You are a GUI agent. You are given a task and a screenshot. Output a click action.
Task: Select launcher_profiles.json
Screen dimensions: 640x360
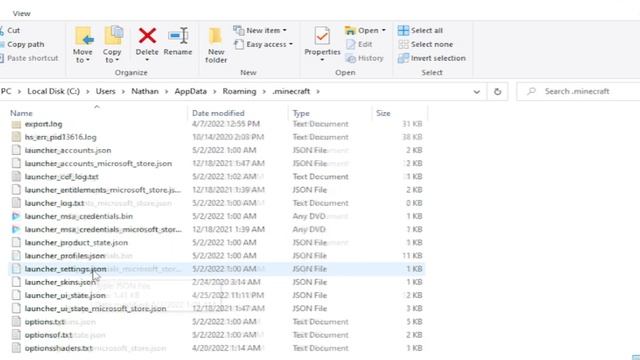(64, 256)
